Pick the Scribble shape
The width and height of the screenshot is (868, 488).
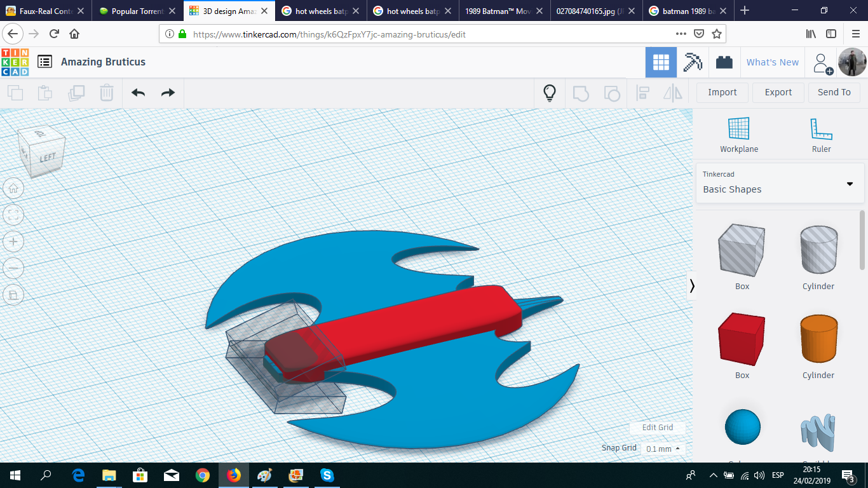coord(818,434)
